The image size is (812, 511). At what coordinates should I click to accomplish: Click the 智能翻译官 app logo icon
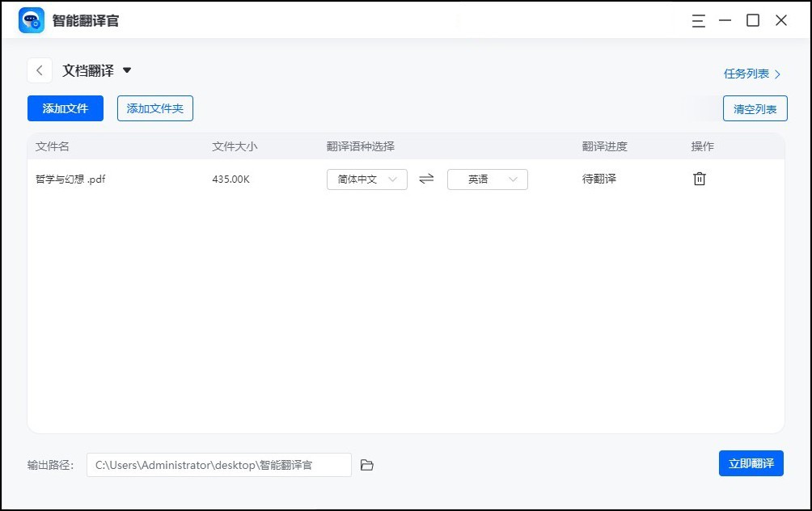pyautogui.click(x=31, y=19)
